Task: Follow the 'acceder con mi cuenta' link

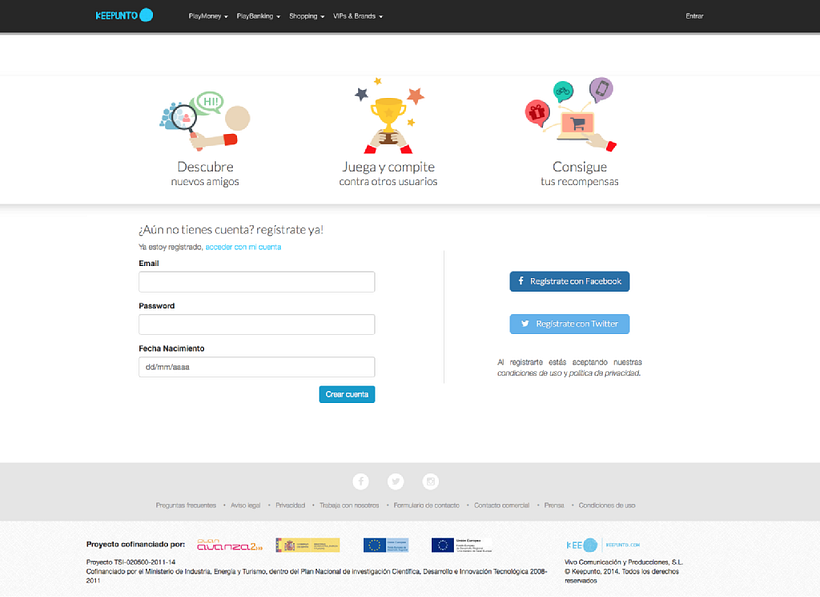Action: (243, 247)
